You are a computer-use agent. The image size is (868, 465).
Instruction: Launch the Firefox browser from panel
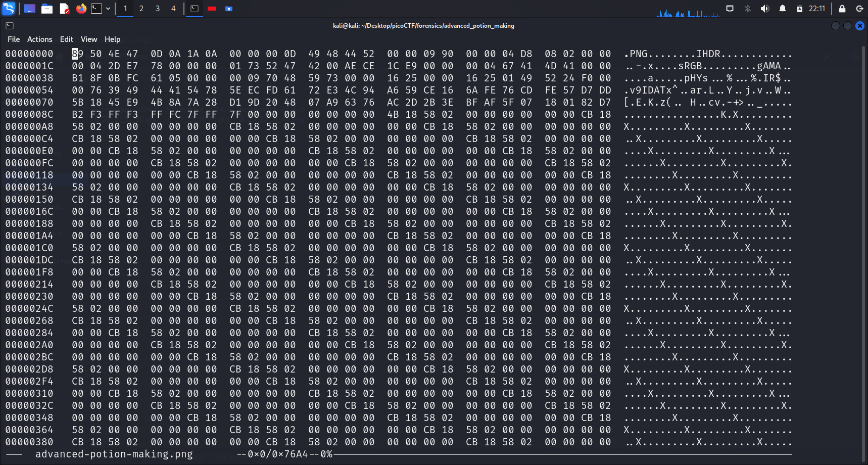coord(81,9)
